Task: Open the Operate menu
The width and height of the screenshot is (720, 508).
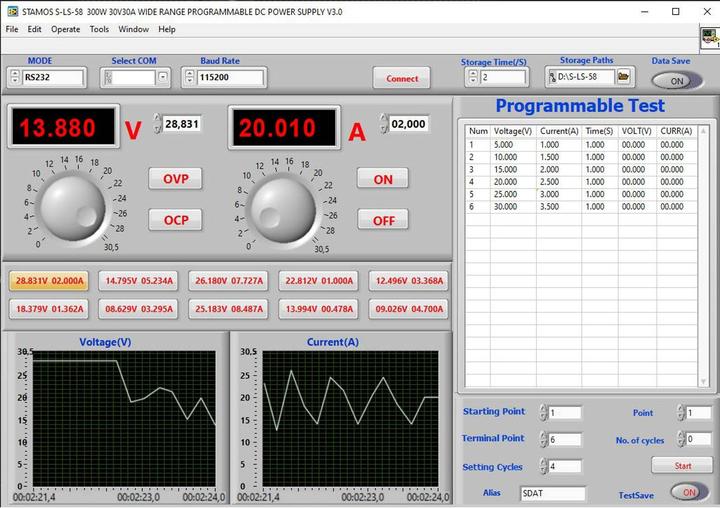Action: tap(66, 29)
